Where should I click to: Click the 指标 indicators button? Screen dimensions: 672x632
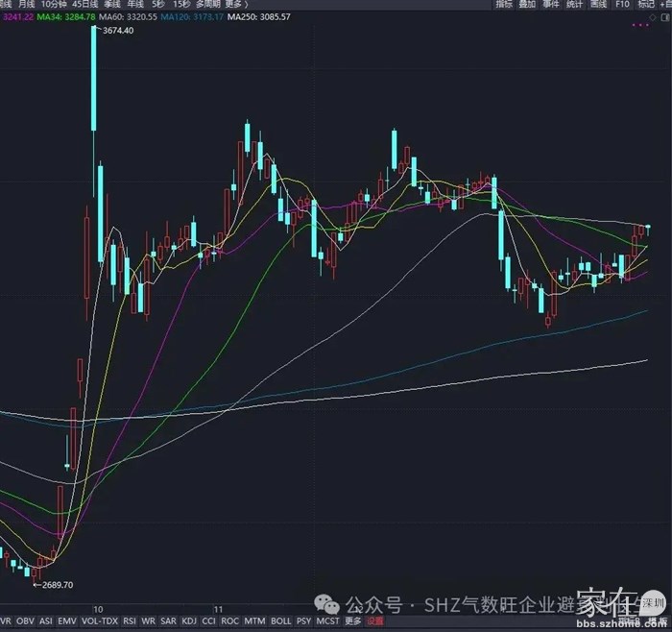(x=504, y=5)
